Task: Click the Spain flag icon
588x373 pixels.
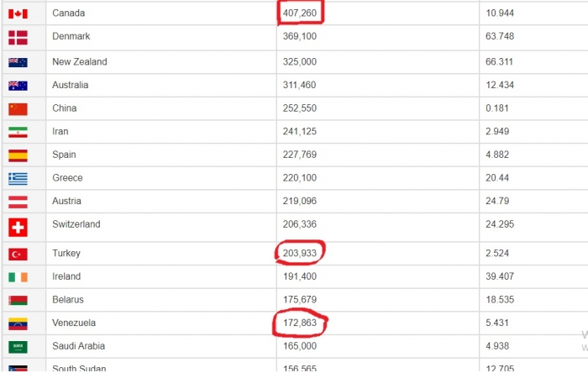Action: [18, 155]
